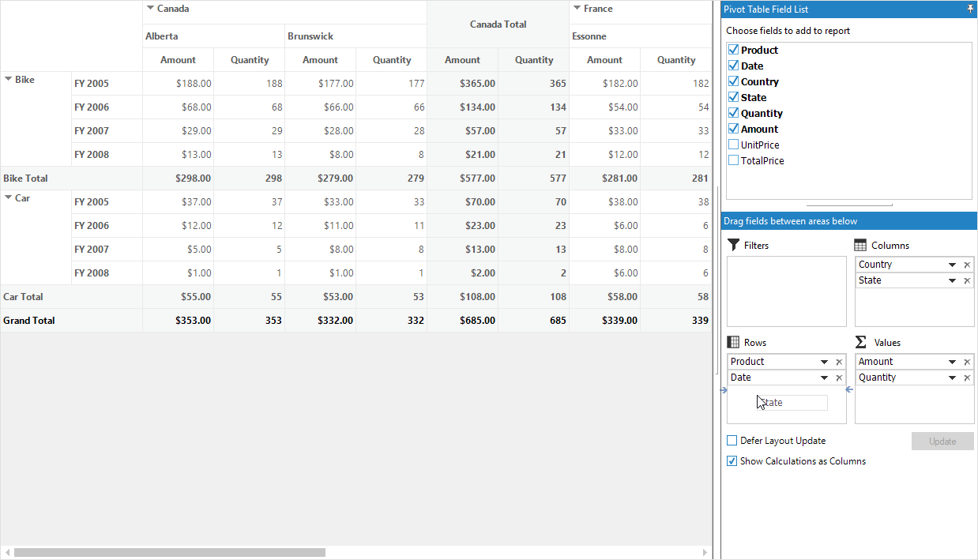Click right scroll arrow of horizontal scrollbar

click(x=705, y=553)
